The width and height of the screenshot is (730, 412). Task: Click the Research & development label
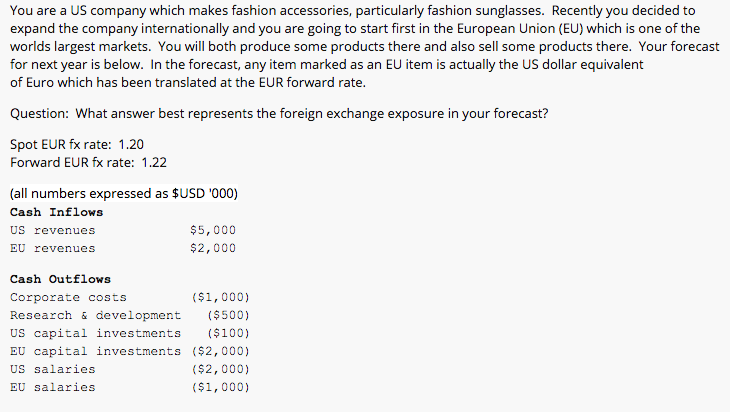(95, 316)
